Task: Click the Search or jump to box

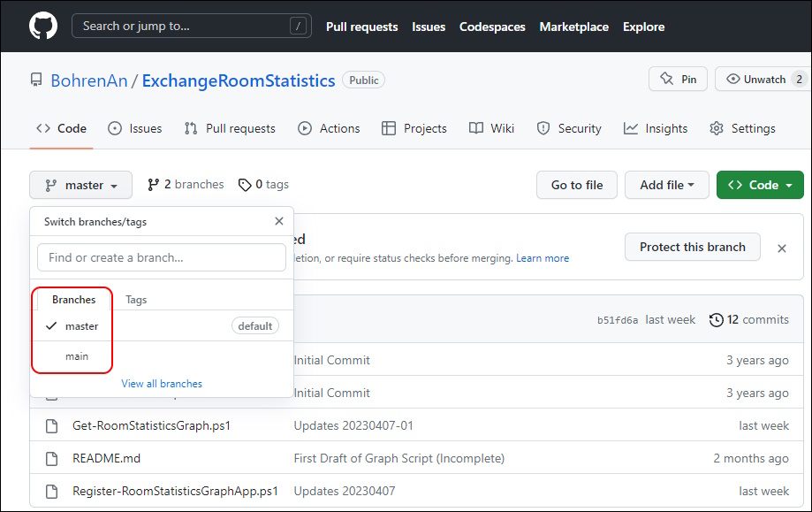Action: pos(193,26)
